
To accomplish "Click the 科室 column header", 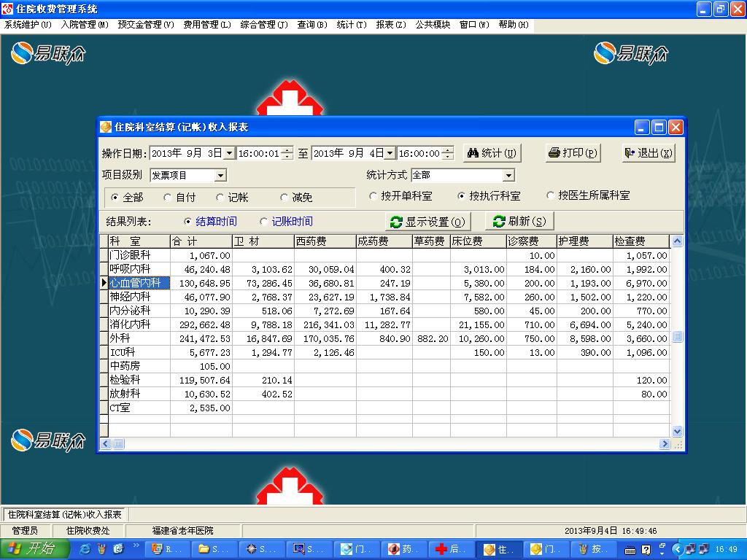I will point(139,241).
